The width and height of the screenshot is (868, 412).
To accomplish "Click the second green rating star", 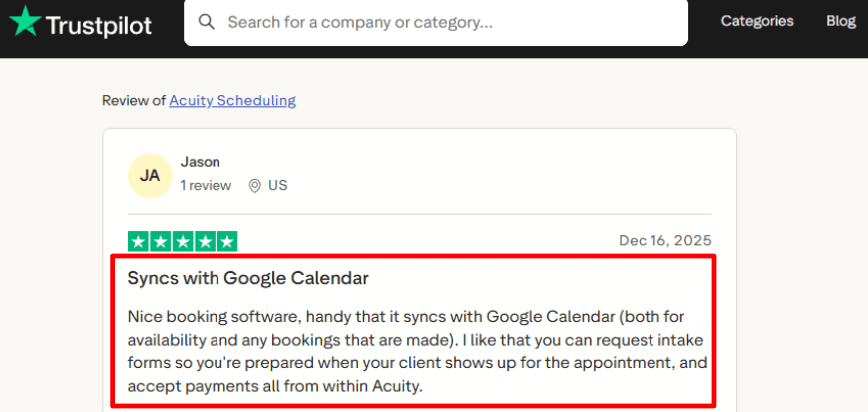I will pyautogui.click(x=161, y=241).
